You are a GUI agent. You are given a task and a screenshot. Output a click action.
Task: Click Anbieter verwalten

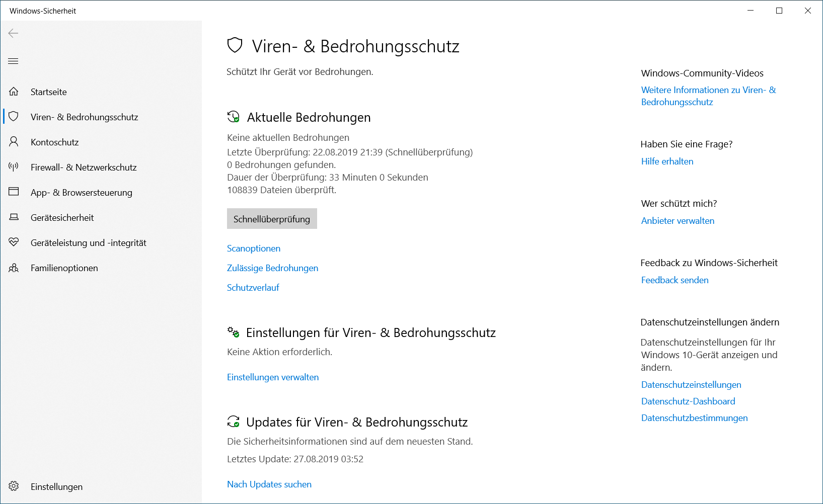point(678,221)
